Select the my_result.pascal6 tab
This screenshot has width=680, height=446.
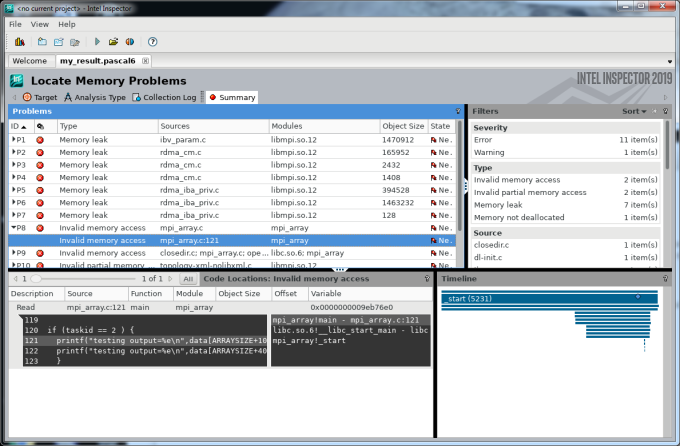(98, 61)
